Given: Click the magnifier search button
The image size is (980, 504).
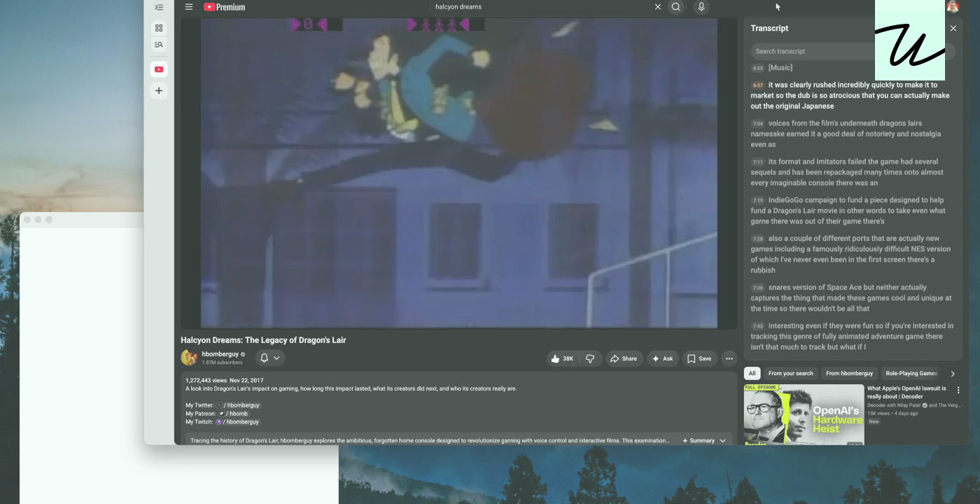Looking at the screenshot, I should click(x=675, y=7).
